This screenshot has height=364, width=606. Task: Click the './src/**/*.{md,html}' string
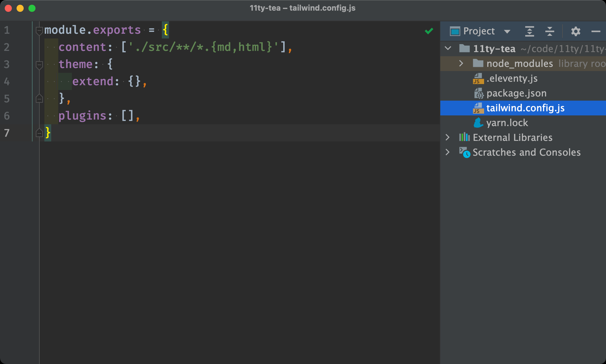tap(204, 47)
